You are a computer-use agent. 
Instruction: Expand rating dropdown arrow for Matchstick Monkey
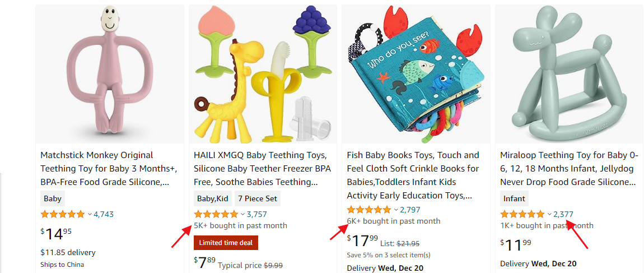pos(90,214)
